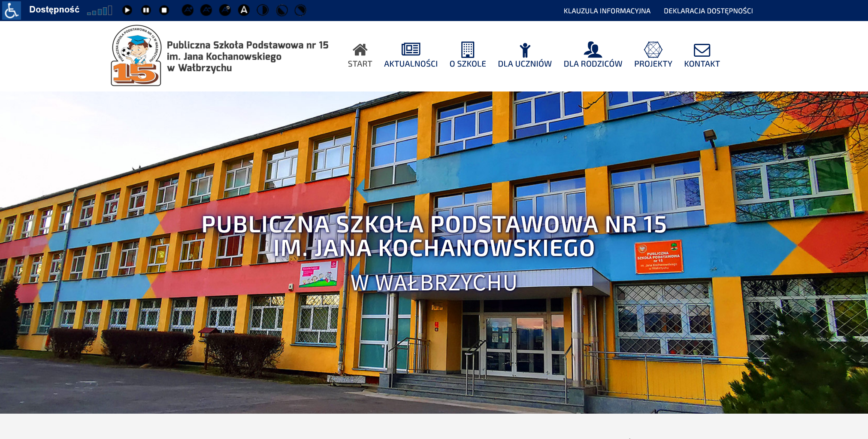Pause the screen reader audio
The height and width of the screenshot is (439, 868).
click(x=146, y=10)
